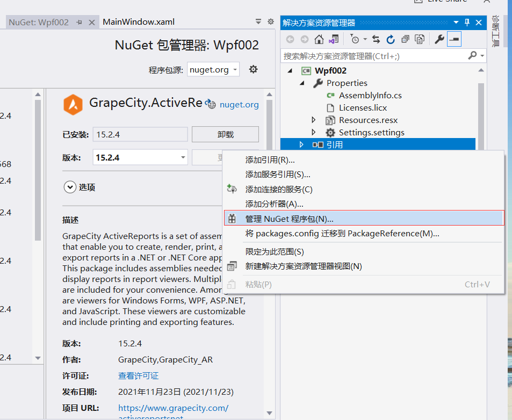This screenshot has height=420, width=512.
Task: Collapse the Properties folder node
Action: [x=302, y=83]
